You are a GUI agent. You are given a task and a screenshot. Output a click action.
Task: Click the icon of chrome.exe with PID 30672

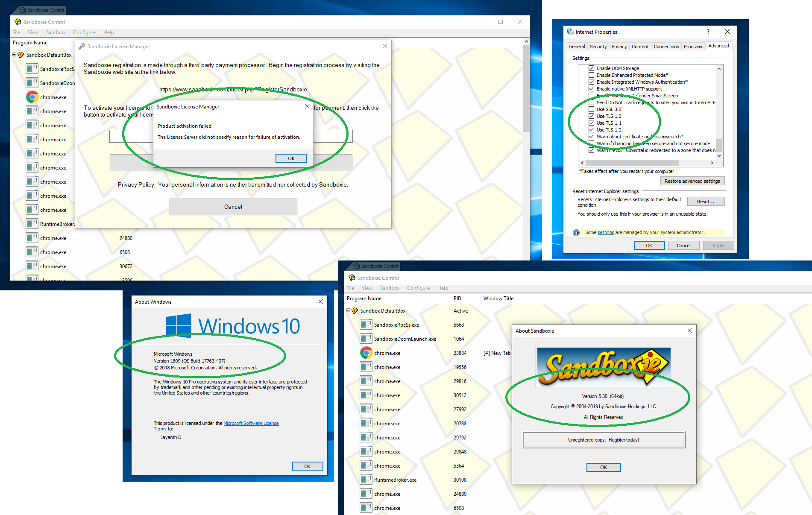coord(32,266)
